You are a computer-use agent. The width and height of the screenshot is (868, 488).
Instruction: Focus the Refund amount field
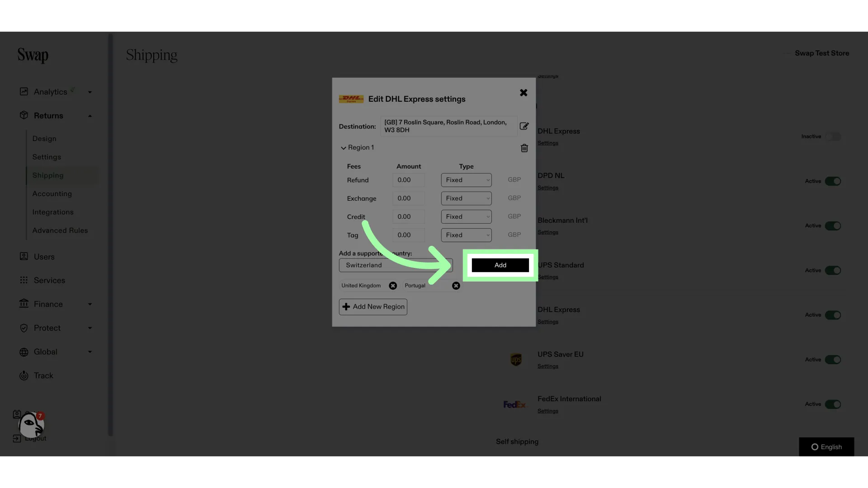(x=409, y=180)
